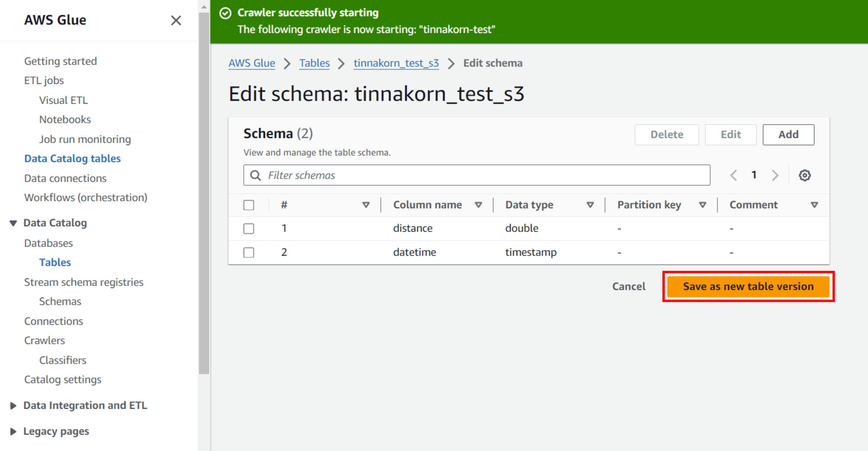Expand the Legacy pages section

pos(13,431)
